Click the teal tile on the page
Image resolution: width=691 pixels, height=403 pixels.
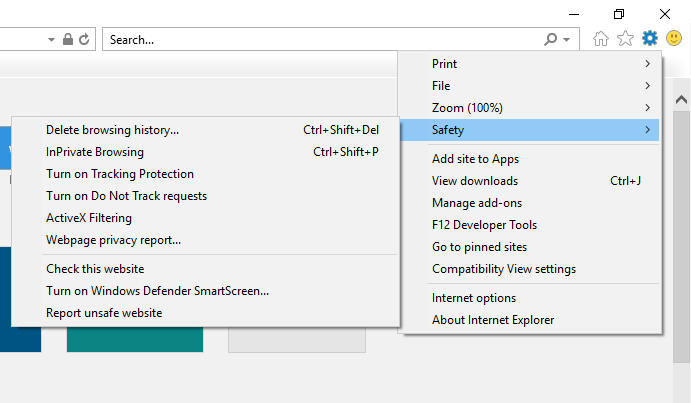coord(135,339)
